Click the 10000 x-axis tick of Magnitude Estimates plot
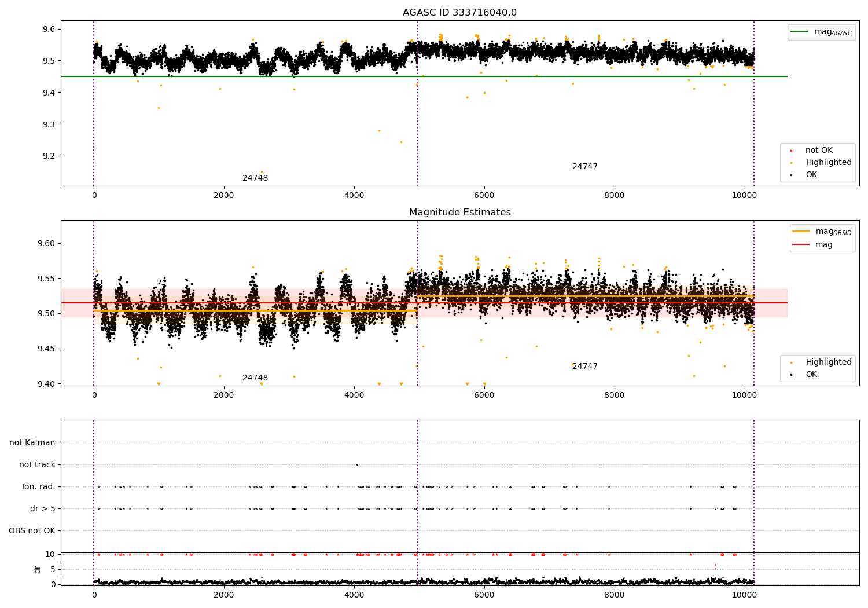 tap(744, 395)
